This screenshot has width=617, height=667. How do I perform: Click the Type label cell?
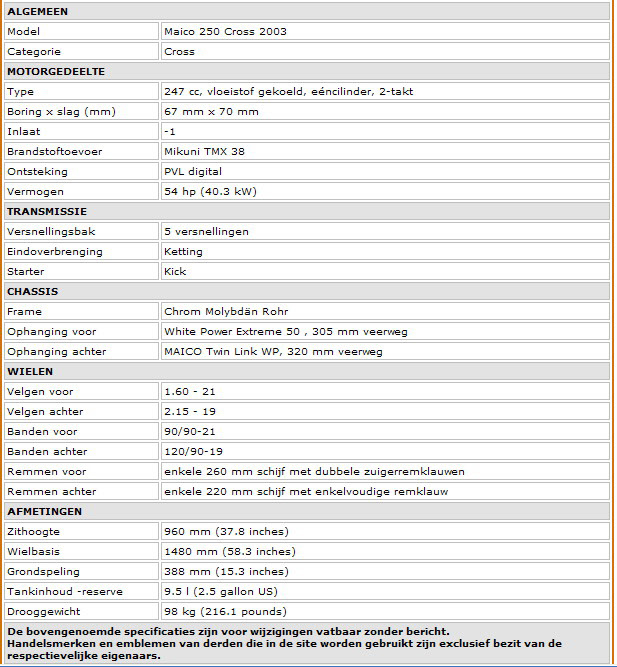coord(81,91)
